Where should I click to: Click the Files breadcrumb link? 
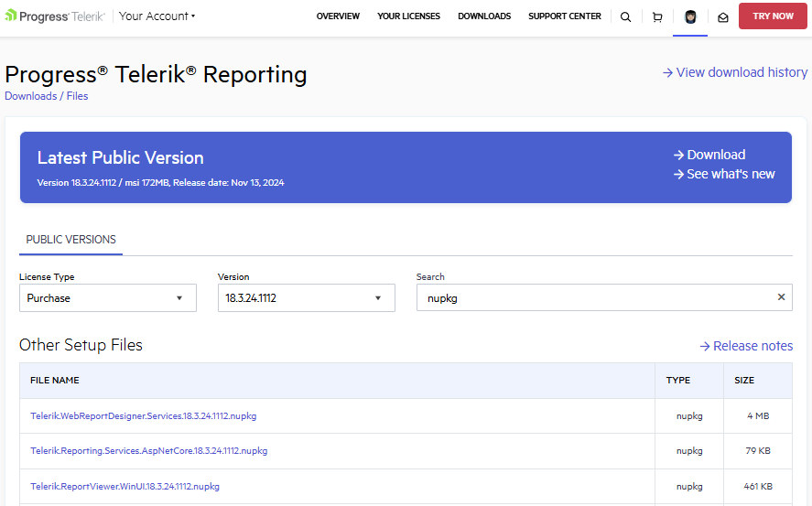(77, 96)
